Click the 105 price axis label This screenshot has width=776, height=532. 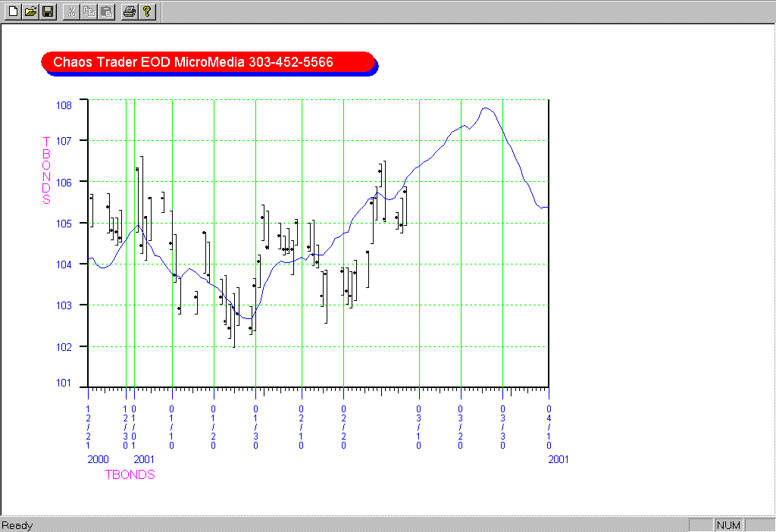pos(64,224)
